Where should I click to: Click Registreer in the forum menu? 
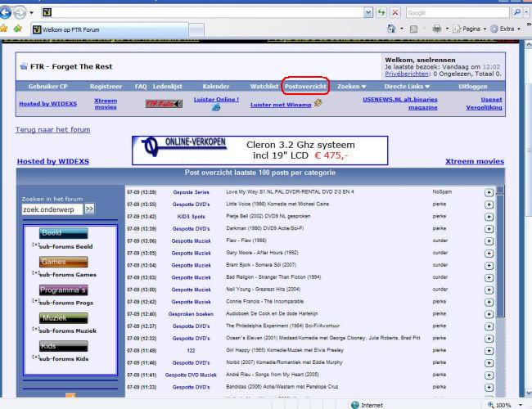tap(106, 87)
